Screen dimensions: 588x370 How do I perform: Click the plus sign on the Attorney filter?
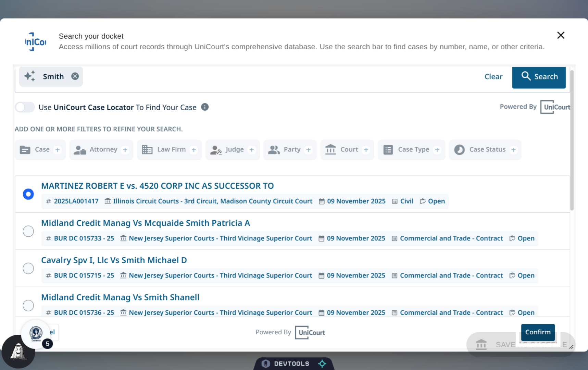[x=125, y=150]
